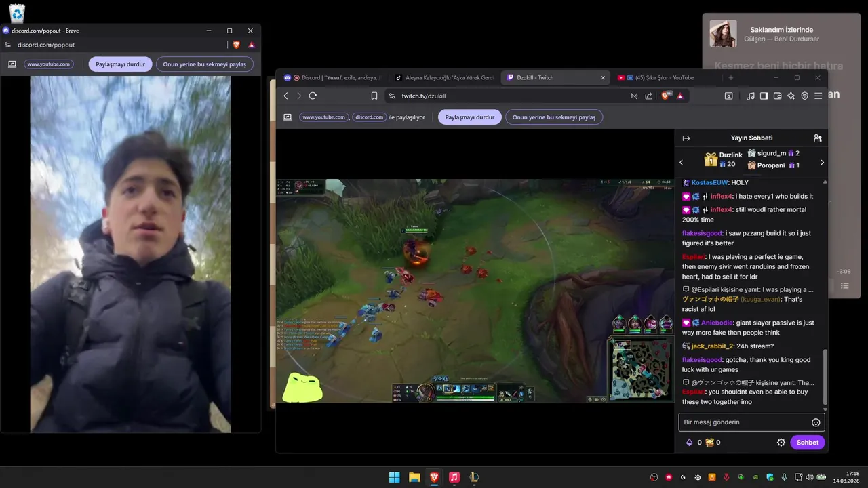Click the microphone tray icon

784,477
